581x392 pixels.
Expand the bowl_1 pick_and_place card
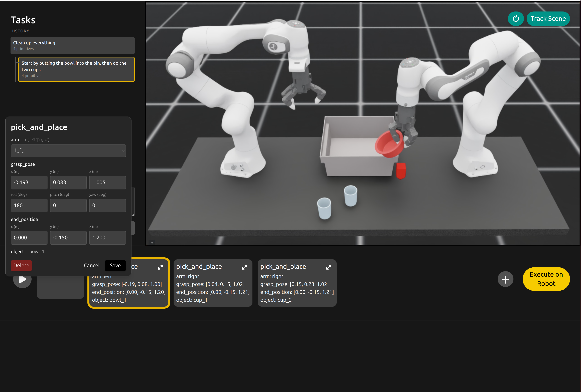tap(160, 267)
